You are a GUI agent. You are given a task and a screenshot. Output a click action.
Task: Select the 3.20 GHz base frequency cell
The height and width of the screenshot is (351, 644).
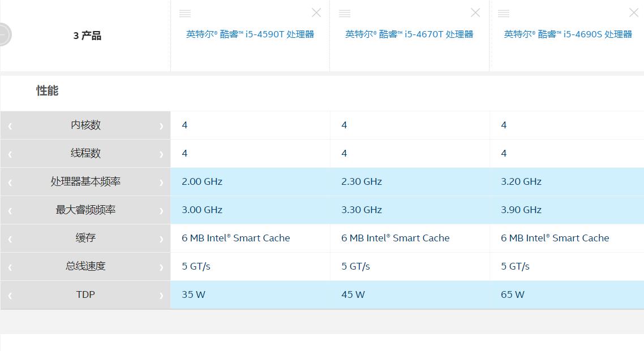(521, 181)
